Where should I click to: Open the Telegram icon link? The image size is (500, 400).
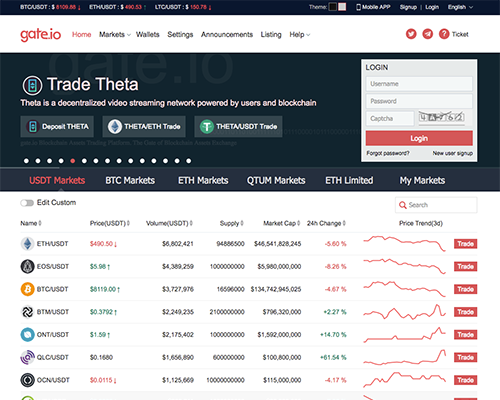coord(428,34)
